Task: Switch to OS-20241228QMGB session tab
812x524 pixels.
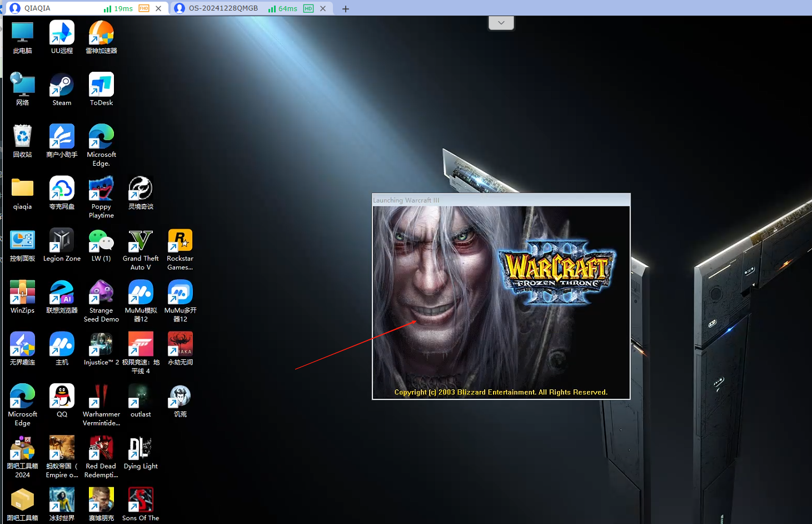Action: point(252,8)
